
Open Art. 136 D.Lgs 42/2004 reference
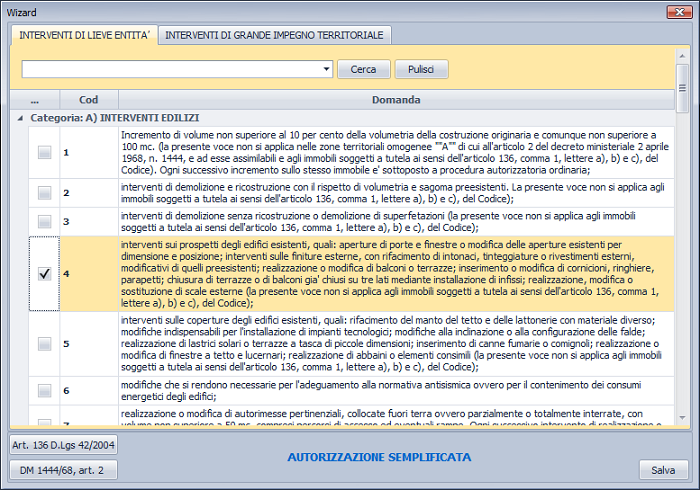[x=63, y=445]
